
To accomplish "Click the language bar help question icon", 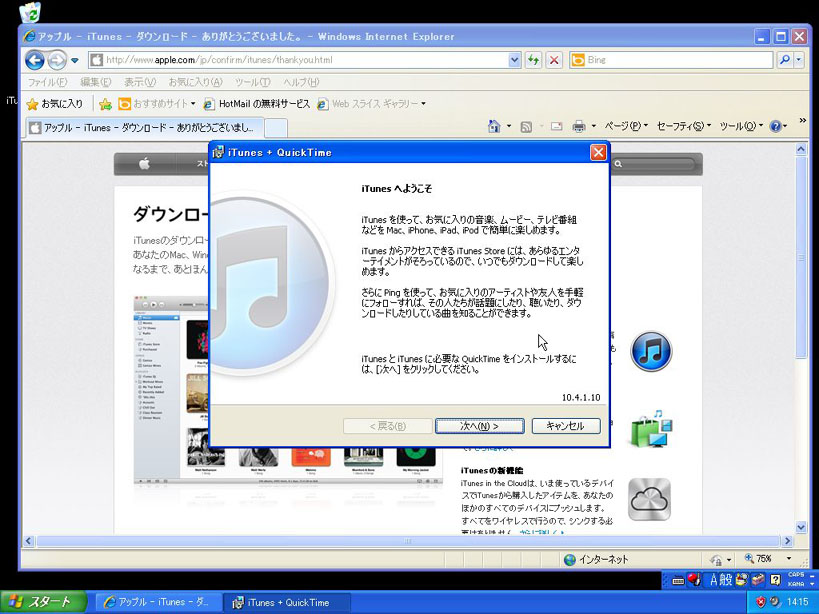I will coord(776,580).
